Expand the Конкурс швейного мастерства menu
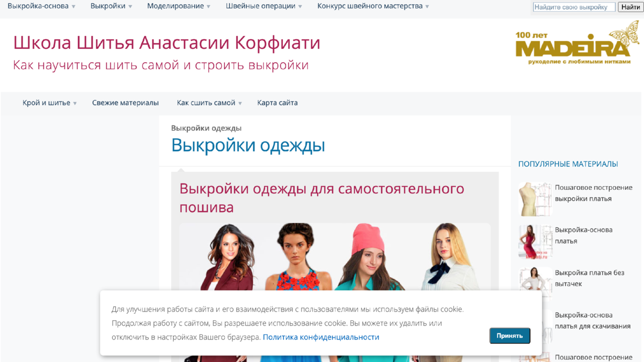The height and width of the screenshot is (362, 644). 369,6
